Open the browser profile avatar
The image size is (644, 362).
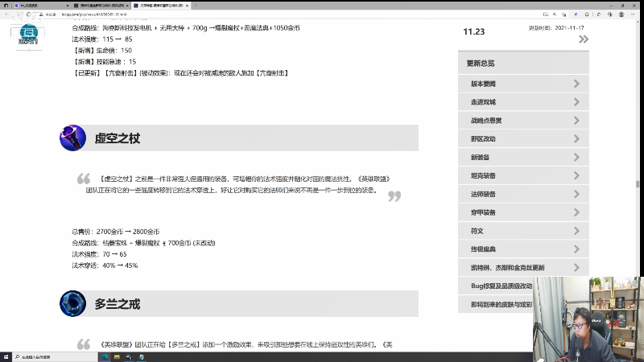click(621, 14)
